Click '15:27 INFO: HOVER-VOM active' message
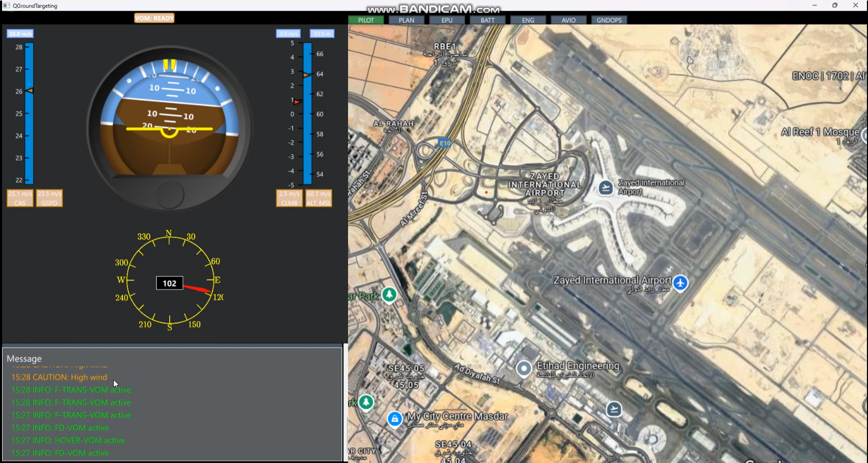Image resolution: width=868 pixels, height=463 pixels. pyautogui.click(x=68, y=440)
